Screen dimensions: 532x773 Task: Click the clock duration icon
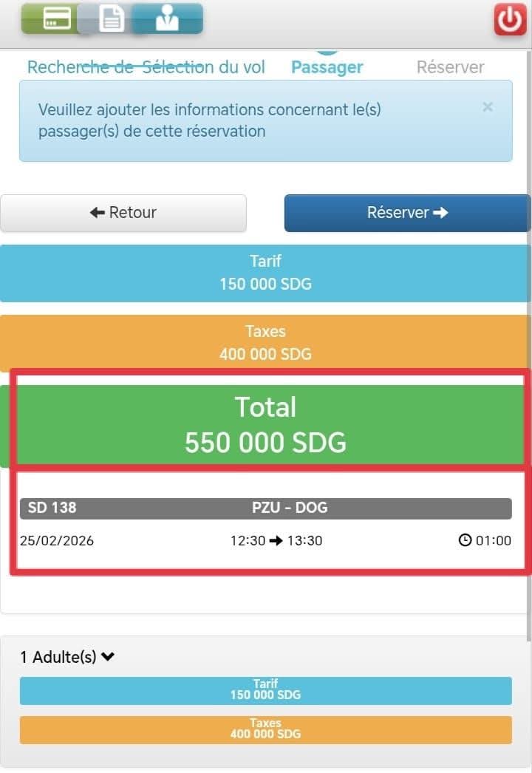coord(465,540)
